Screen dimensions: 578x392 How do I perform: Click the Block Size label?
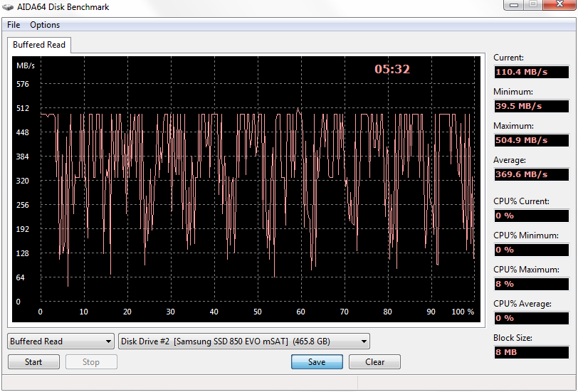pos(512,338)
